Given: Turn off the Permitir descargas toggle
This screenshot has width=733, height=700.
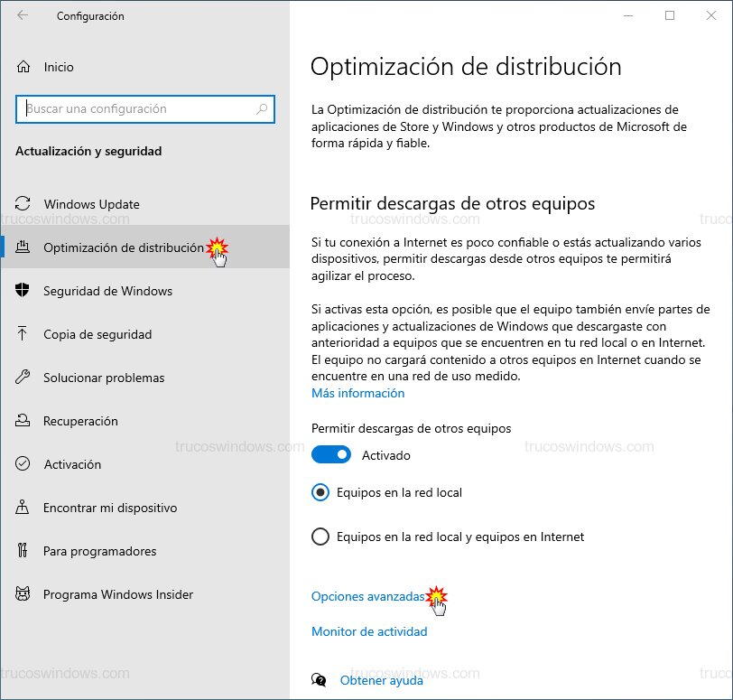Looking at the screenshot, I should [x=330, y=455].
